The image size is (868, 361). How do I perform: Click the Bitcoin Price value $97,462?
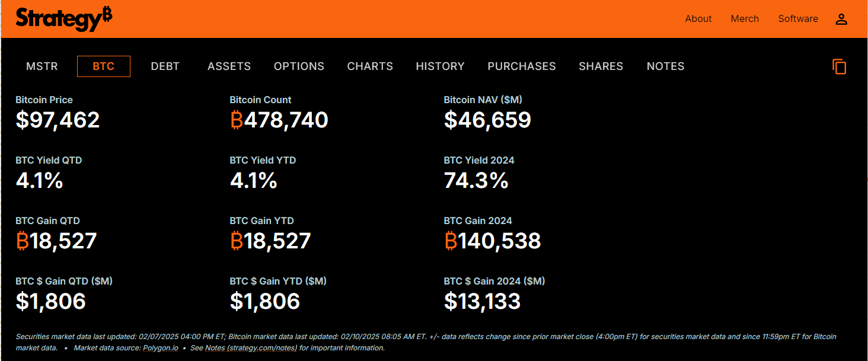[x=58, y=120]
